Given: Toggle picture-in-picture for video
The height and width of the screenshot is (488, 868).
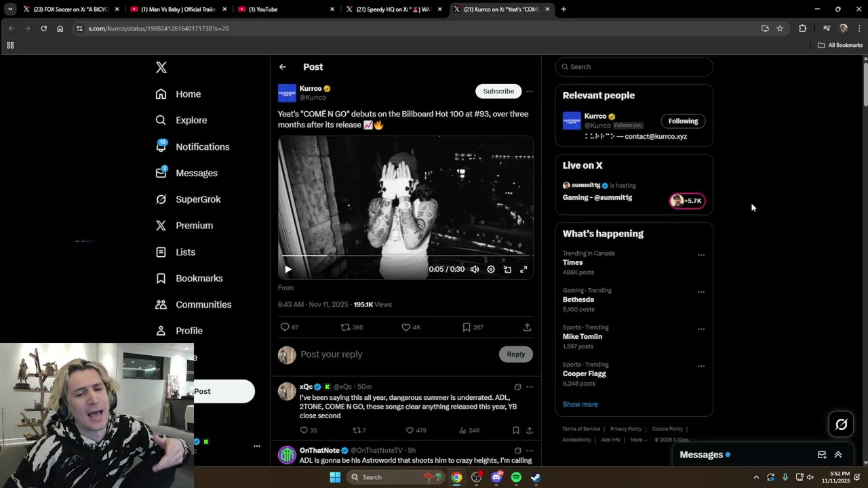Looking at the screenshot, I should pyautogui.click(x=507, y=269).
